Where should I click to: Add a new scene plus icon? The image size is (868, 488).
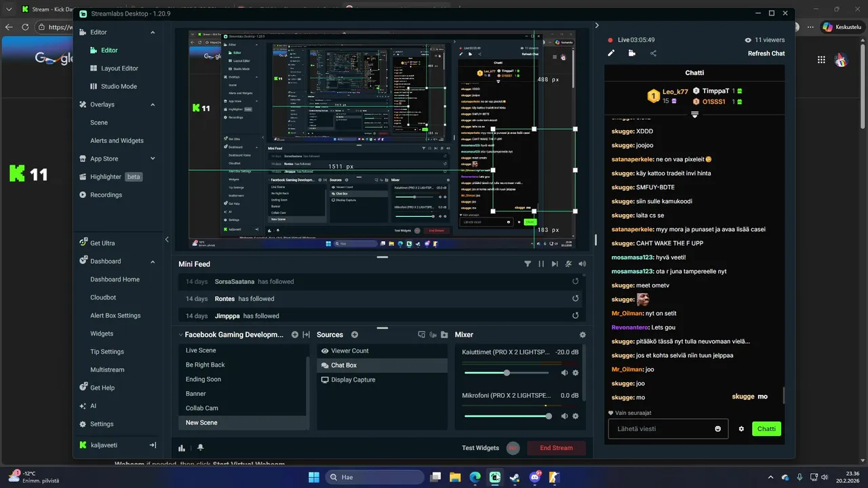pos(295,335)
